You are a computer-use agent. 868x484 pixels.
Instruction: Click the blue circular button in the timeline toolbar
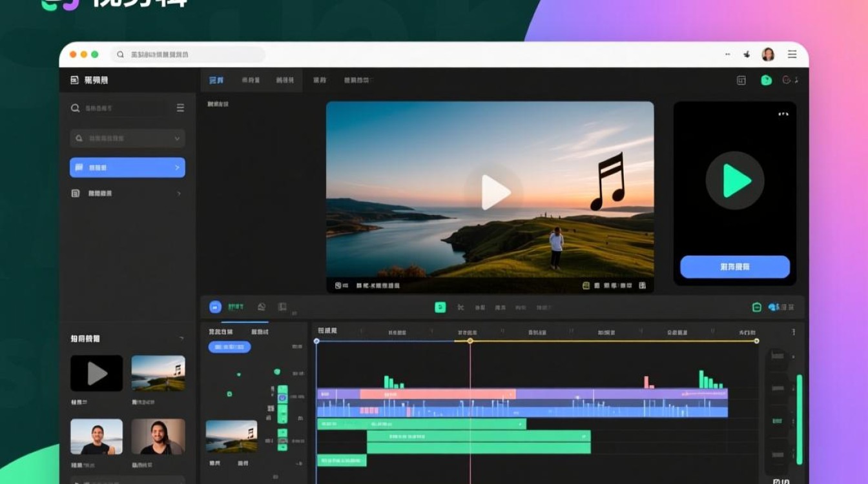point(216,307)
